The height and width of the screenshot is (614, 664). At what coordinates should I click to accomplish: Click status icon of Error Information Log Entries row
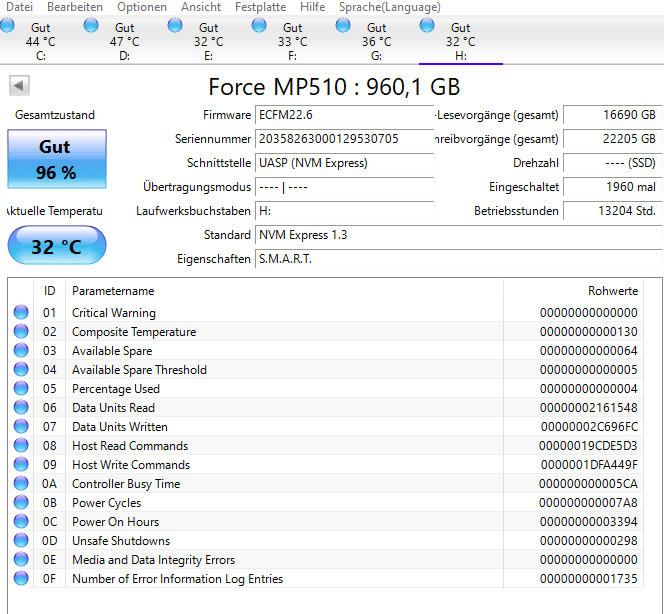tap(21, 578)
